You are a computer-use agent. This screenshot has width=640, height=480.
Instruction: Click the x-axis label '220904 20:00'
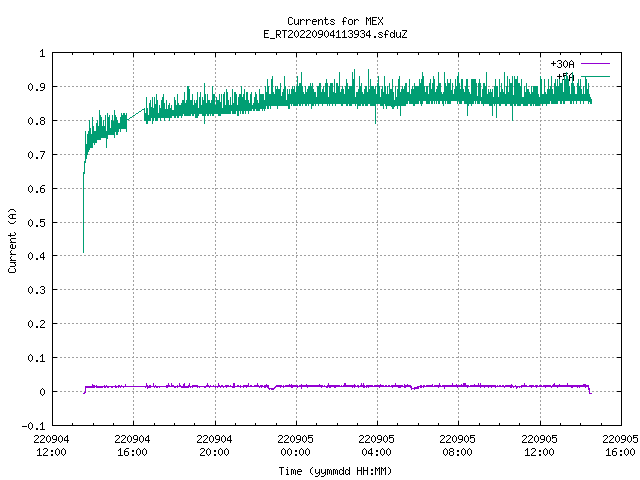tap(214, 445)
